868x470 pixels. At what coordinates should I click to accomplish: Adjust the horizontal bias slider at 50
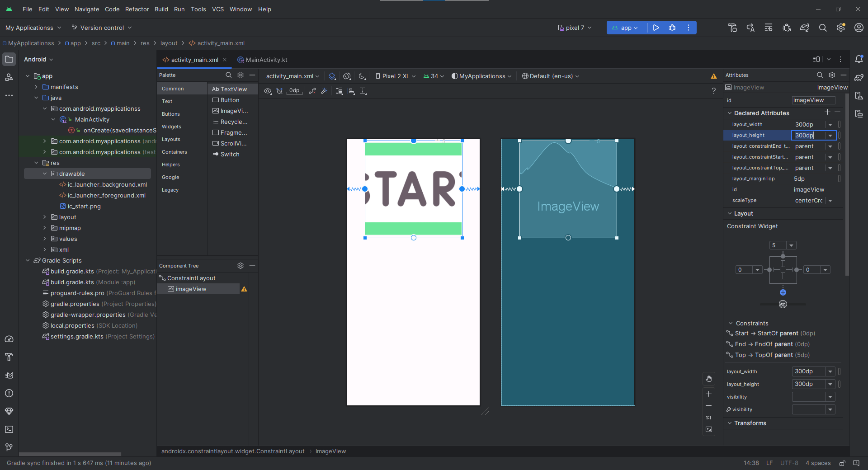point(783,304)
